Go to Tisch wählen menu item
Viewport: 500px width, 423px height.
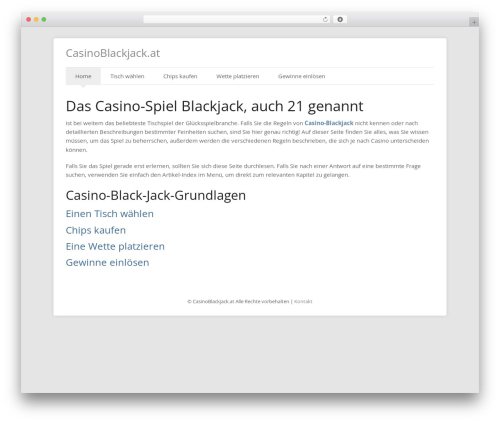[127, 76]
